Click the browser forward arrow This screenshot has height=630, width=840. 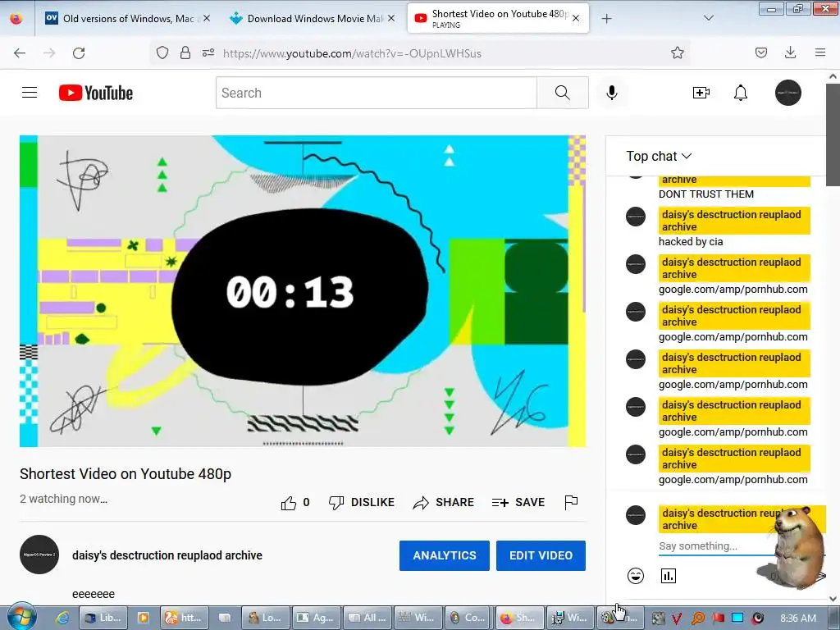click(49, 53)
